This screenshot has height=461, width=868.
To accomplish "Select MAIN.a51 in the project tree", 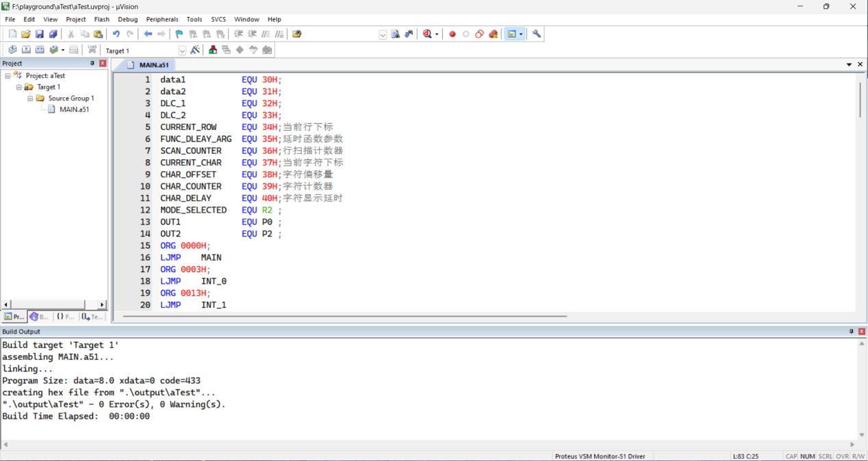I will [x=74, y=109].
